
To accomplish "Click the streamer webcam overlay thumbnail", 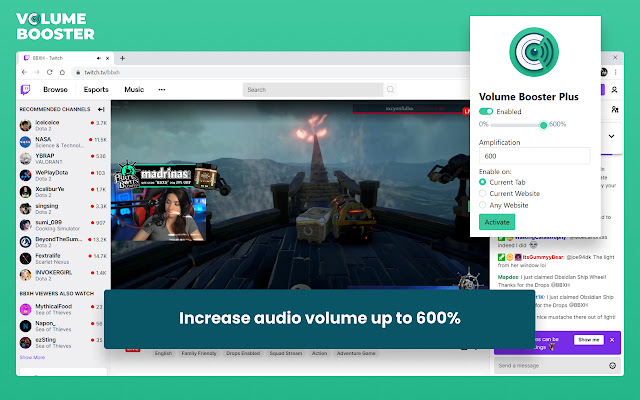I will pyautogui.click(x=158, y=215).
